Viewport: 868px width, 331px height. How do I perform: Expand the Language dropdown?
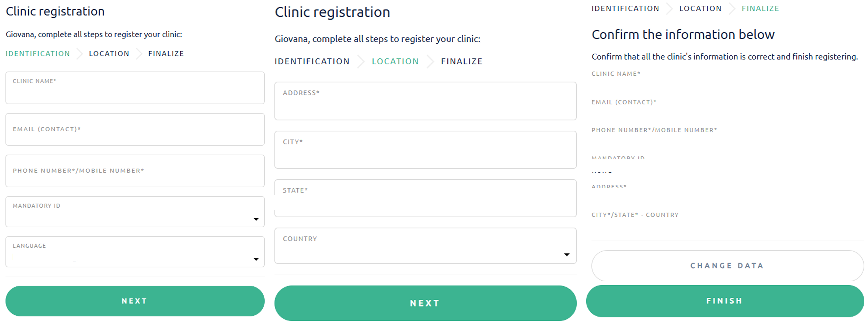click(x=135, y=252)
